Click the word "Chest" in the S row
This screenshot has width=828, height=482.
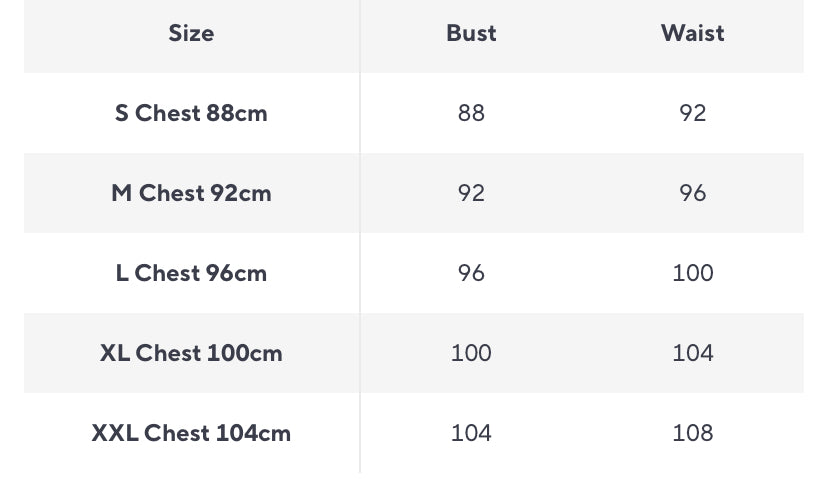point(168,113)
